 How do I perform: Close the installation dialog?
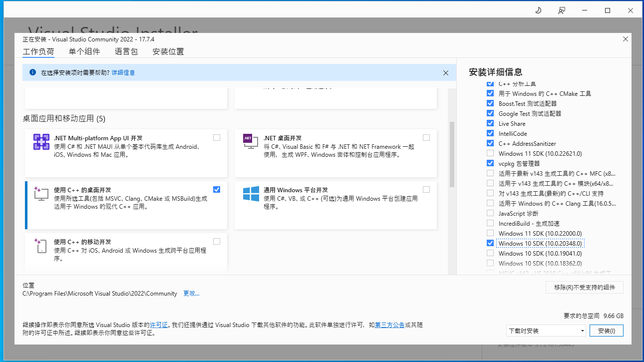coord(626,39)
